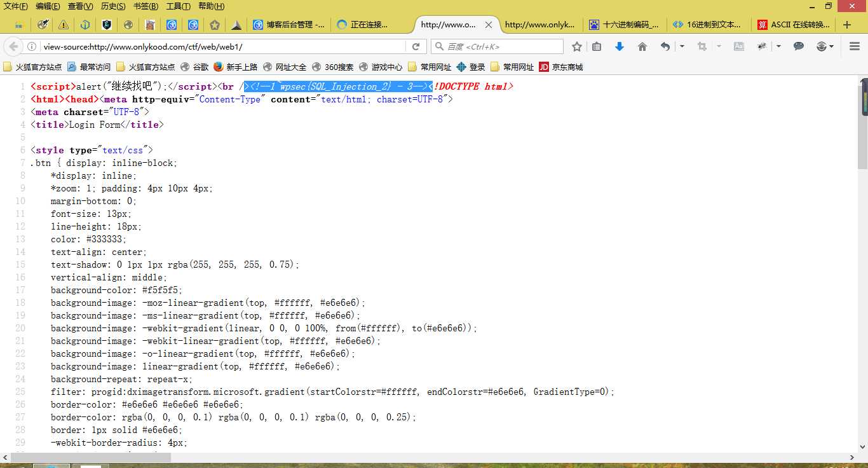Select the pinned tab with warning triangle
868x468 pixels.
tap(64, 25)
